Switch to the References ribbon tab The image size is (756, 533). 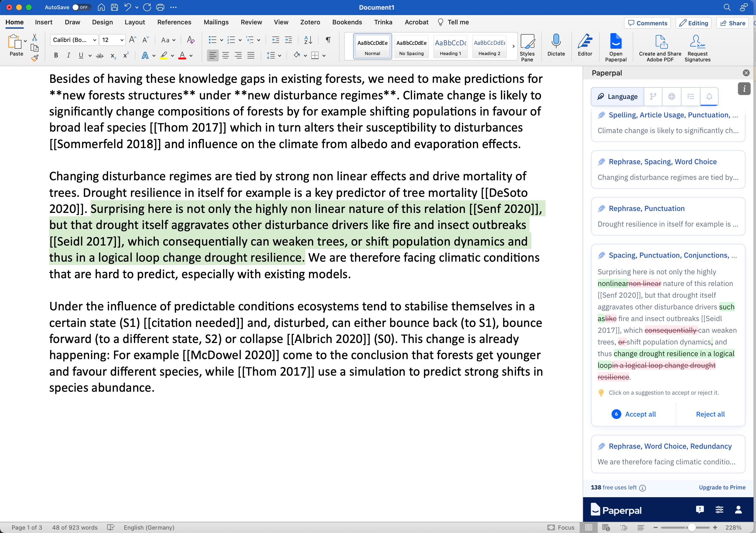tap(174, 22)
